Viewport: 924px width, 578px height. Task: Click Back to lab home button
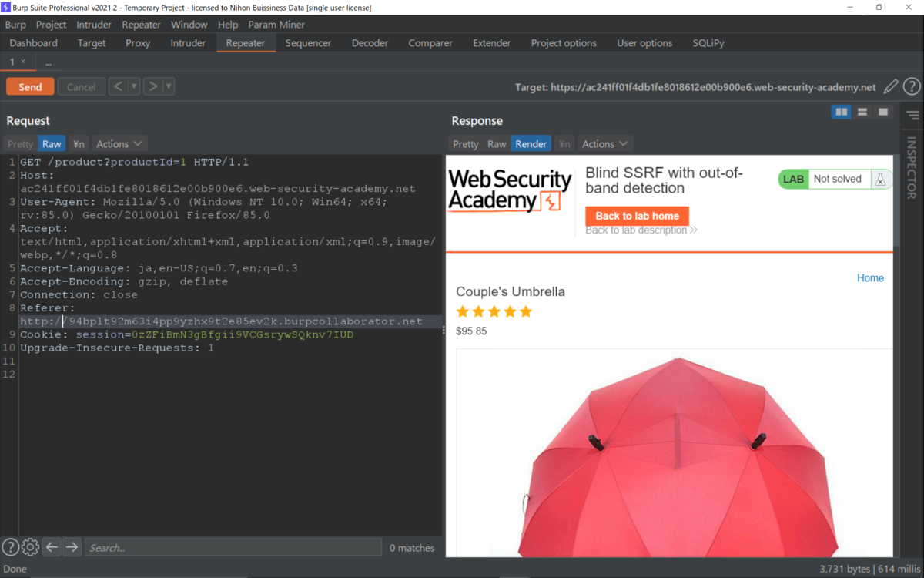(x=637, y=216)
